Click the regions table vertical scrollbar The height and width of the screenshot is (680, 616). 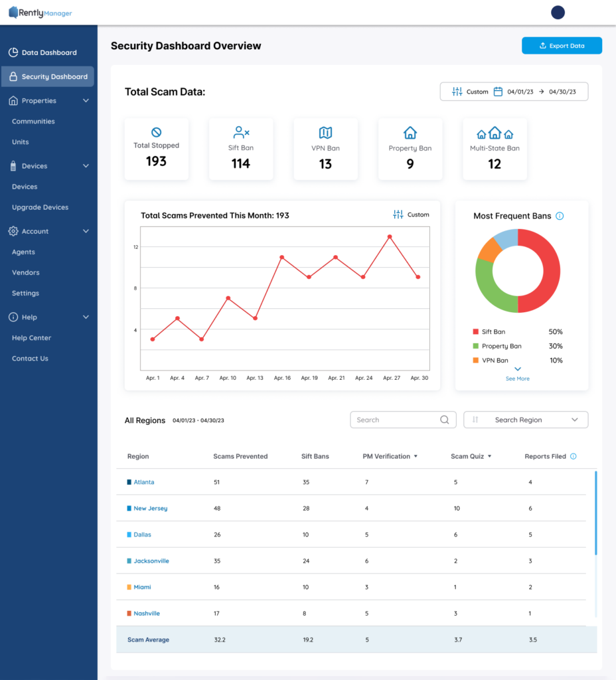(596, 513)
